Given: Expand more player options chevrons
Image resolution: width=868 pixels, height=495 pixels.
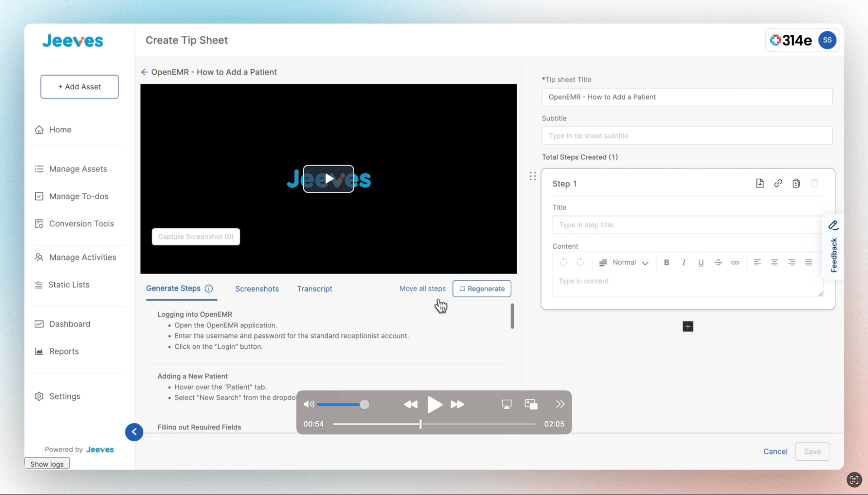Looking at the screenshot, I should [560, 404].
